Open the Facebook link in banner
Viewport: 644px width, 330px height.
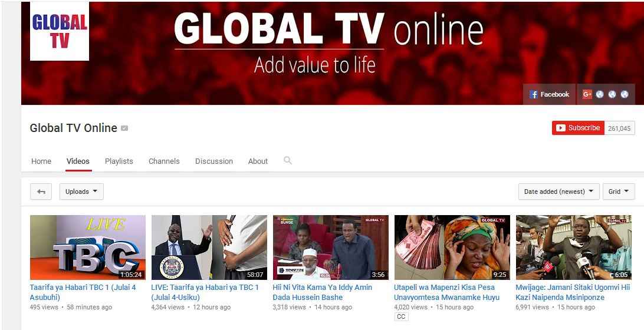(550, 94)
